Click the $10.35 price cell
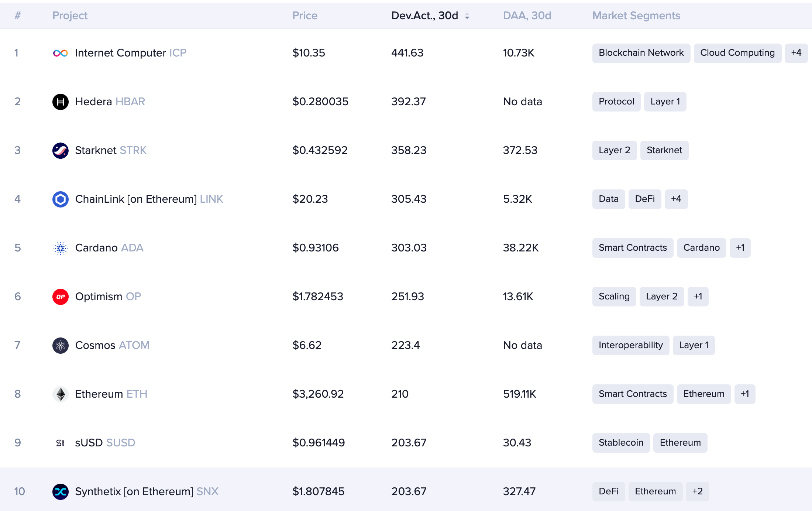The height and width of the screenshot is (511, 812). point(309,53)
